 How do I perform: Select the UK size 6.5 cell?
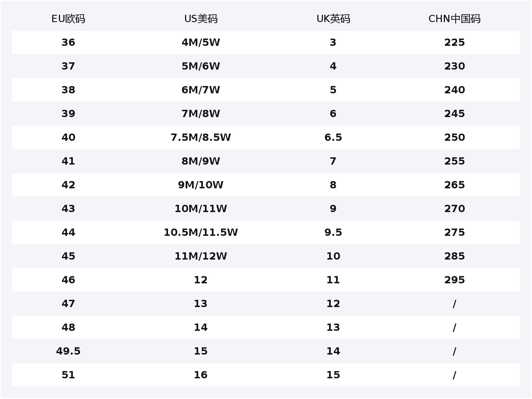333,137
